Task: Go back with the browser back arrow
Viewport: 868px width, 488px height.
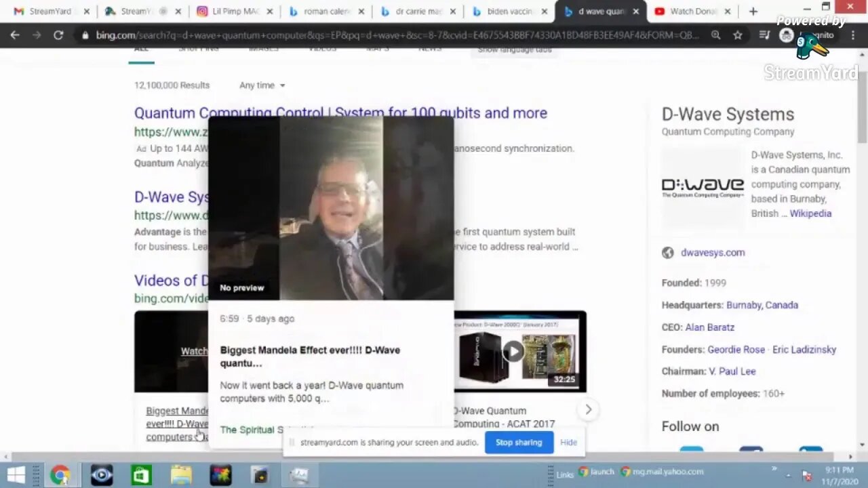Action: point(15,35)
